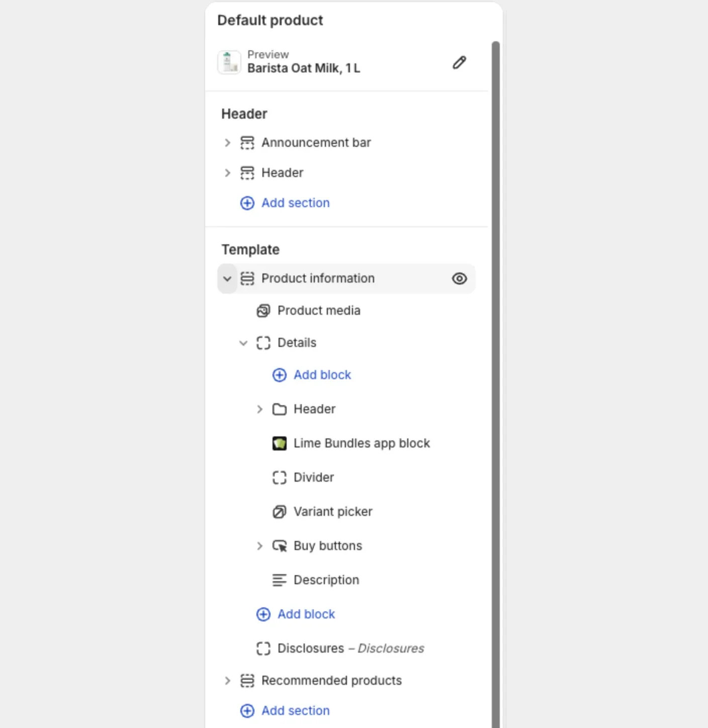Select the Product media block

pyautogui.click(x=319, y=311)
